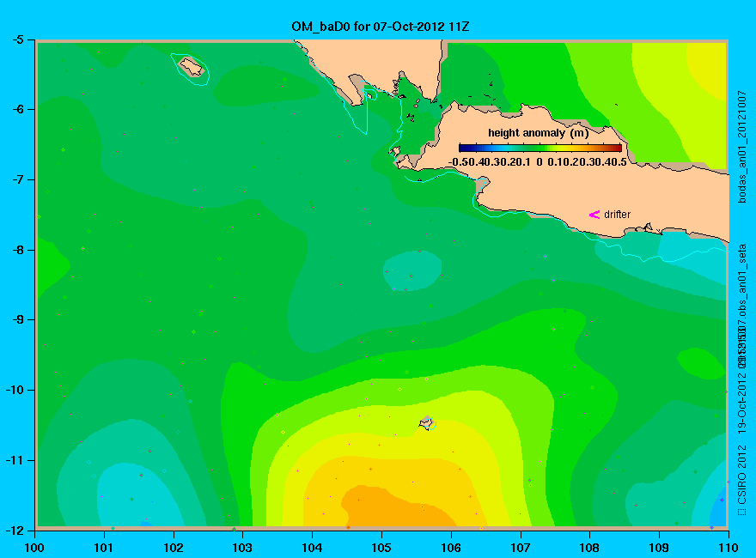Click the longitude axis label '106'
The width and height of the screenshot is (756, 558).
pyautogui.click(x=451, y=548)
